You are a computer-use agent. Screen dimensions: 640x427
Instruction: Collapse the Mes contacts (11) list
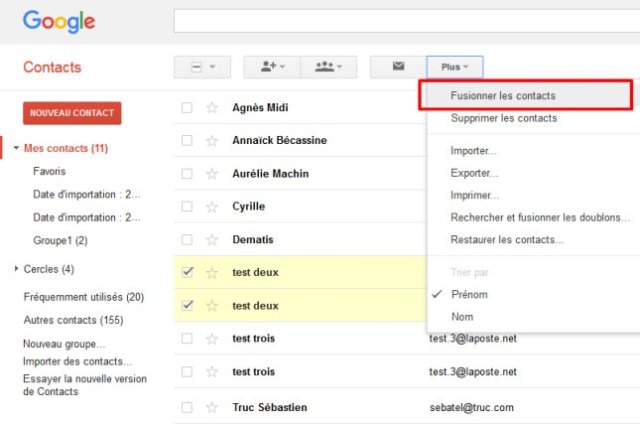click(x=17, y=149)
